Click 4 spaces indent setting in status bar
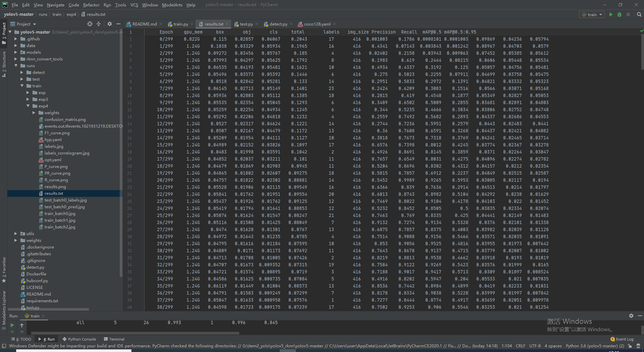The width and height of the screenshot is (644, 352). pyautogui.click(x=553, y=346)
